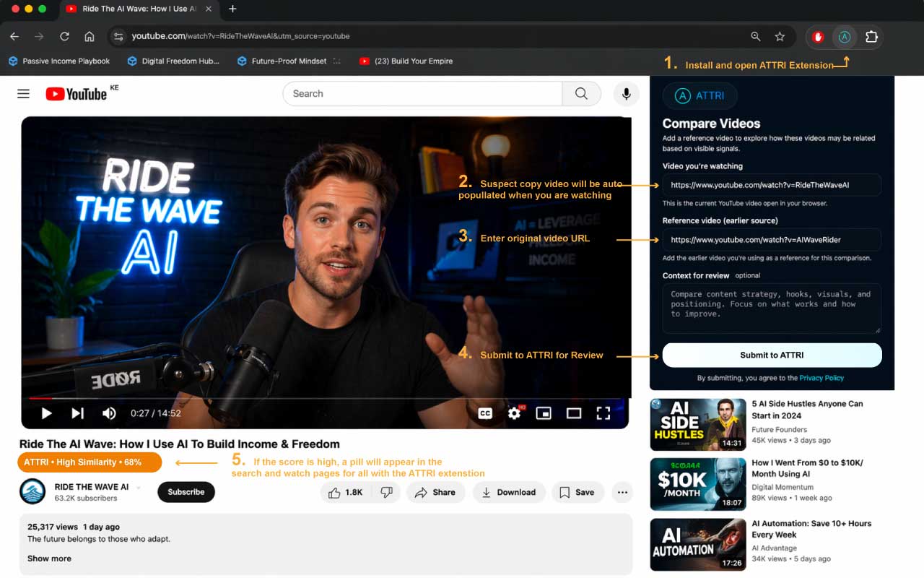Edit the Reference video URL field

click(772, 240)
